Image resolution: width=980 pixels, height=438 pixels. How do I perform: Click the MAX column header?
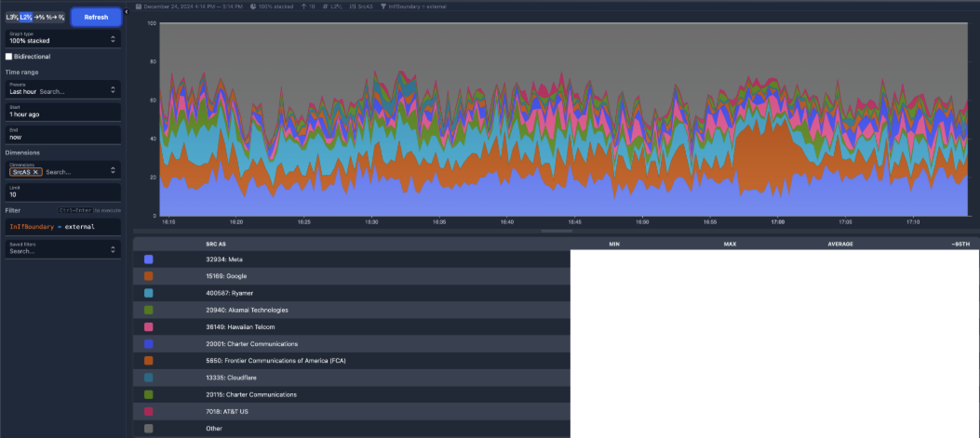[730, 244]
